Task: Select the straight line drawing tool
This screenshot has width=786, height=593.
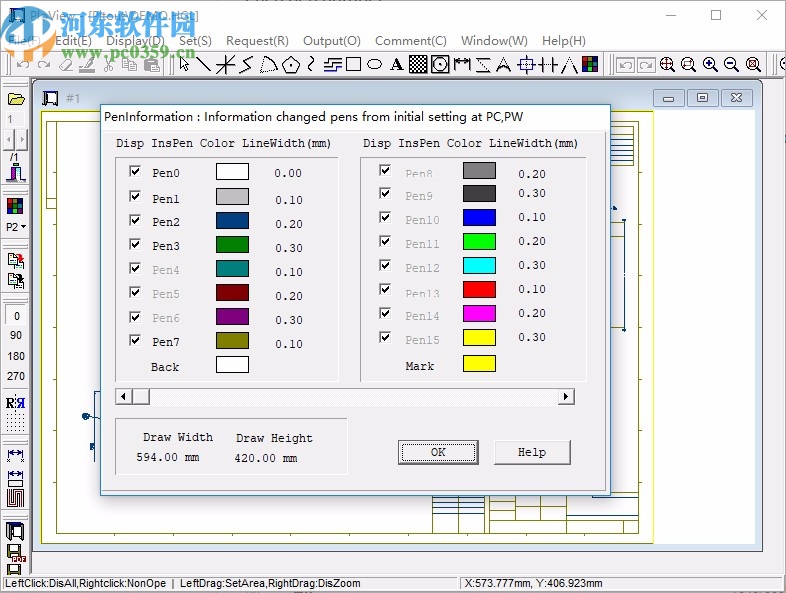Action: coord(203,64)
